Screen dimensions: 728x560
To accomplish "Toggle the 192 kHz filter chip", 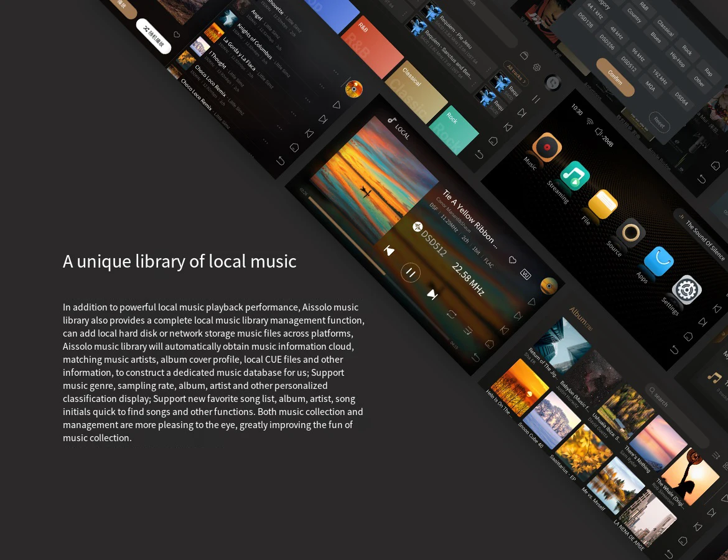I will click(x=660, y=77).
